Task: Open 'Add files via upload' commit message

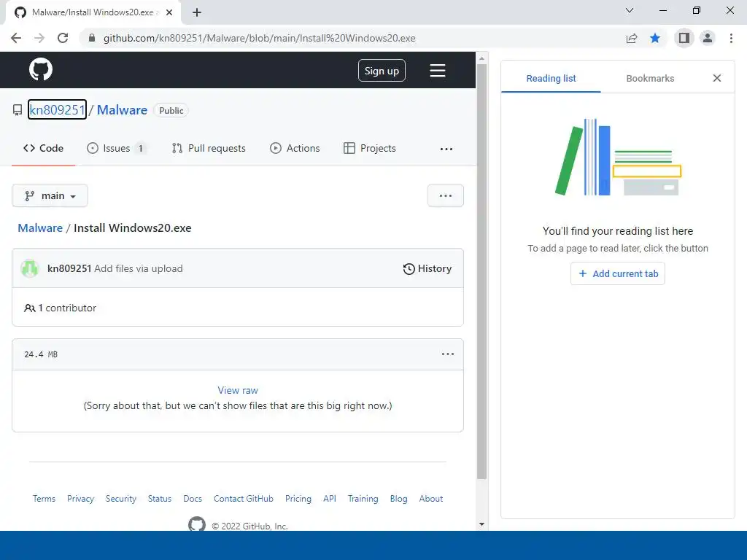Action: pos(139,268)
